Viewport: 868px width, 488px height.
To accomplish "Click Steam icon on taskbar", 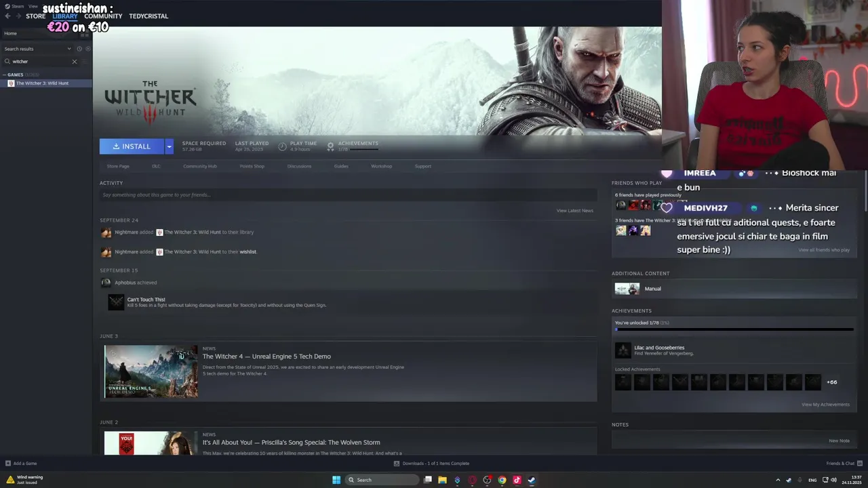I will coord(532,480).
